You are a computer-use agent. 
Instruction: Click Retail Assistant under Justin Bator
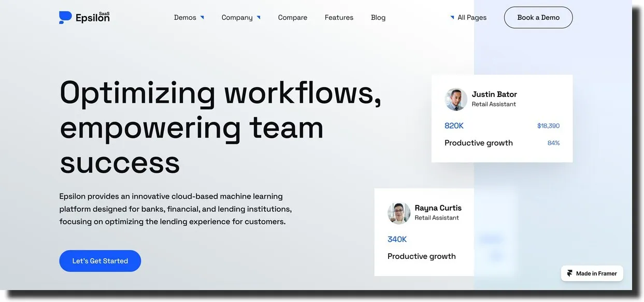(x=494, y=104)
